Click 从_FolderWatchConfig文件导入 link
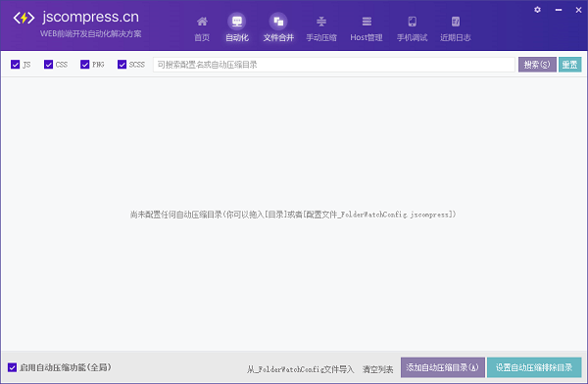 click(x=300, y=369)
